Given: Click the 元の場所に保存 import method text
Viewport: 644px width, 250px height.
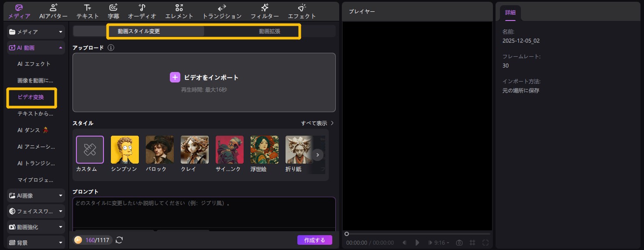Looking at the screenshot, I should [x=521, y=91].
